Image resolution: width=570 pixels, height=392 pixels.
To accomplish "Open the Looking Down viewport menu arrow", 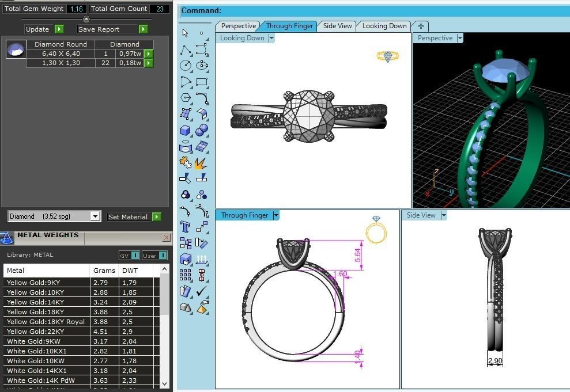I will (x=271, y=38).
